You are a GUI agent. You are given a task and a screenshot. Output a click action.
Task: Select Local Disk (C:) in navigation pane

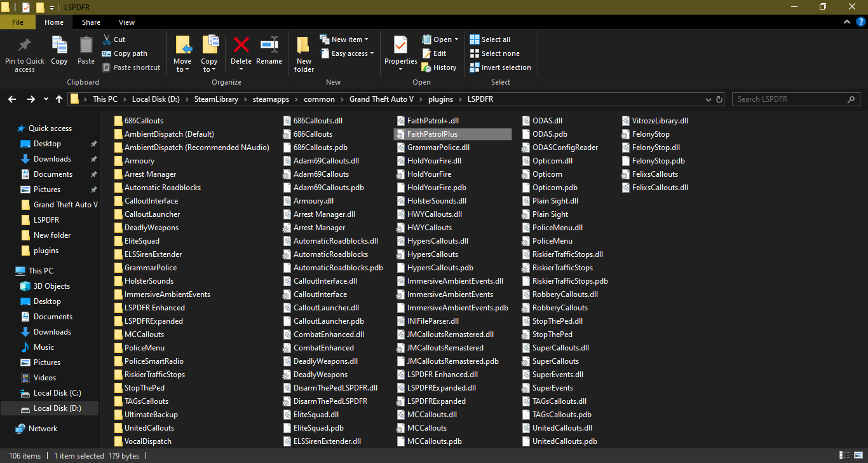pos(57,393)
